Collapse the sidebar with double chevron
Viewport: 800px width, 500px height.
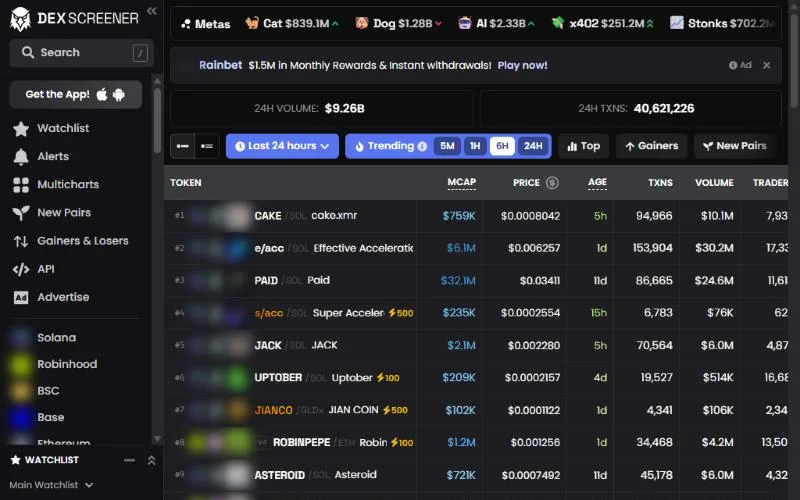(152, 11)
